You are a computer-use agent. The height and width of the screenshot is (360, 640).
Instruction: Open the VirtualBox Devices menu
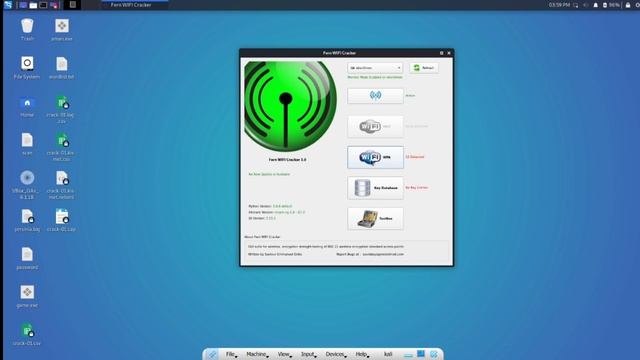click(336, 354)
